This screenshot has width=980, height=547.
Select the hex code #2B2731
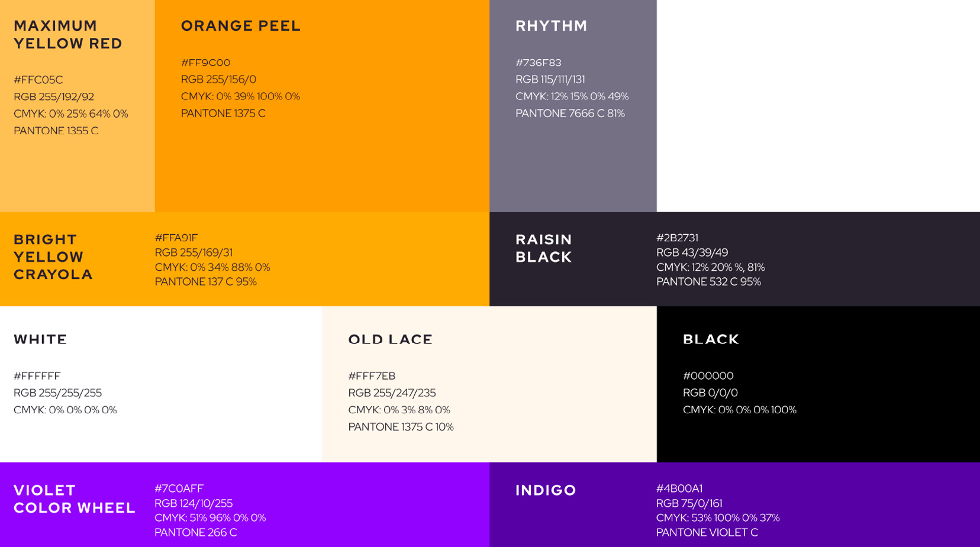coord(677,238)
